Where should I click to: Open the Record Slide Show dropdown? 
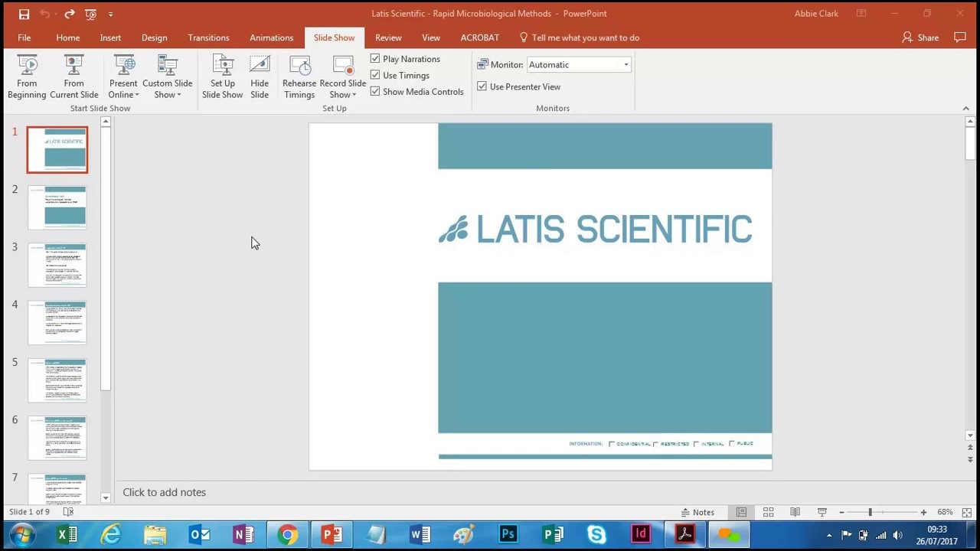click(x=343, y=77)
